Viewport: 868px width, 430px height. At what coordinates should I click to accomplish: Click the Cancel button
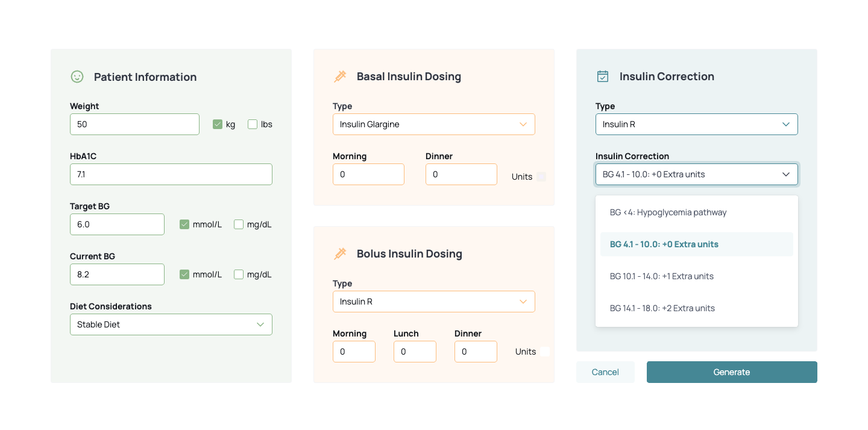[605, 372]
